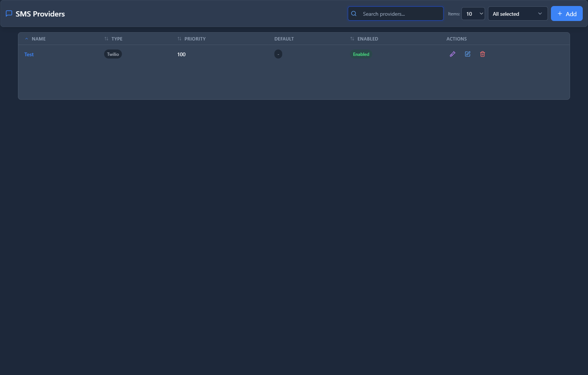588x375 pixels.
Task: Delete the Test provider with trash icon
Action: pos(482,54)
